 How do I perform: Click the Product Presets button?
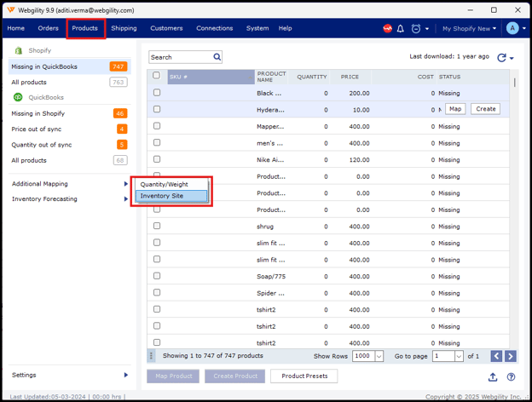(x=304, y=376)
